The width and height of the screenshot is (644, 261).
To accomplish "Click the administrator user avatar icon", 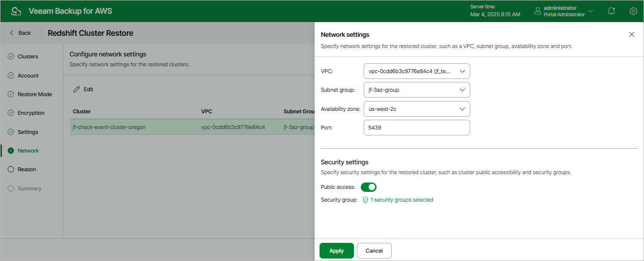I will point(537,11).
